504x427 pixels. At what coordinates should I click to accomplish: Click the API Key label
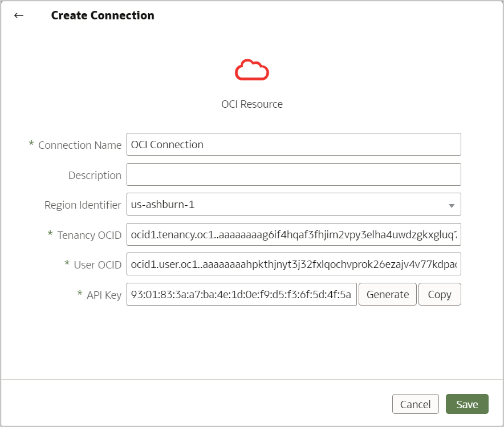(x=104, y=295)
